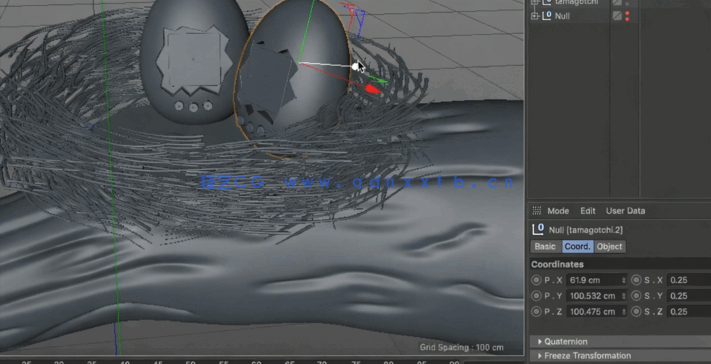Click the S . Z parameter label
The height and width of the screenshot is (364, 711).
653,312
